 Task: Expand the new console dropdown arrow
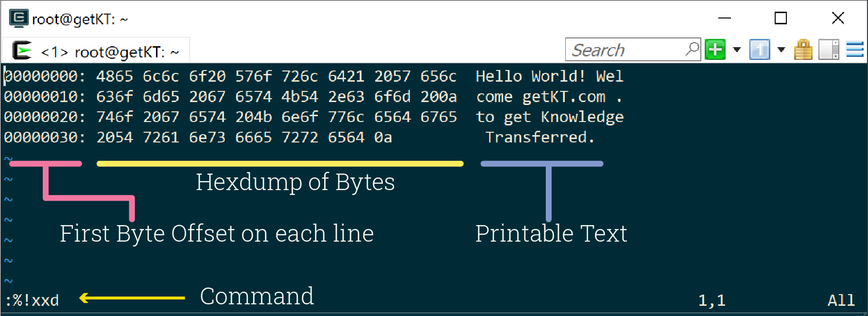pos(736,50)
